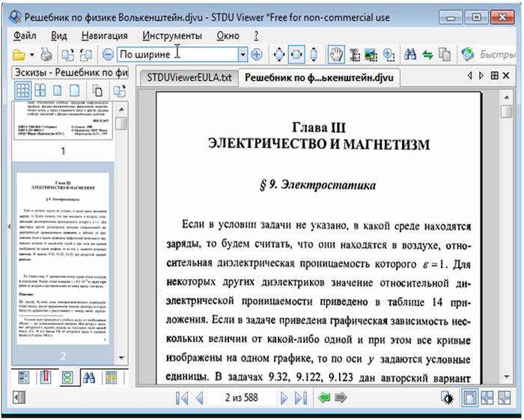Viewport: 524px width, 420px height.
Task: Set the largest thumbnail size
Action: coord(74,91)
